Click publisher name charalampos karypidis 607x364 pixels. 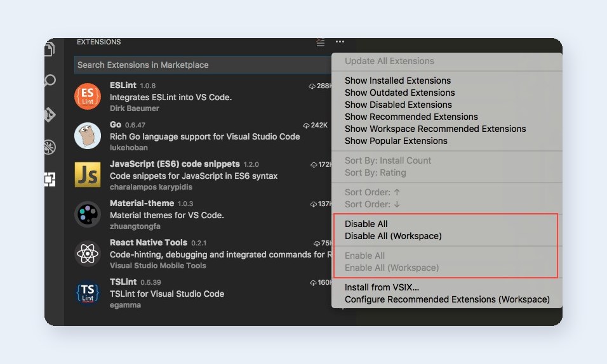(151, 187)
